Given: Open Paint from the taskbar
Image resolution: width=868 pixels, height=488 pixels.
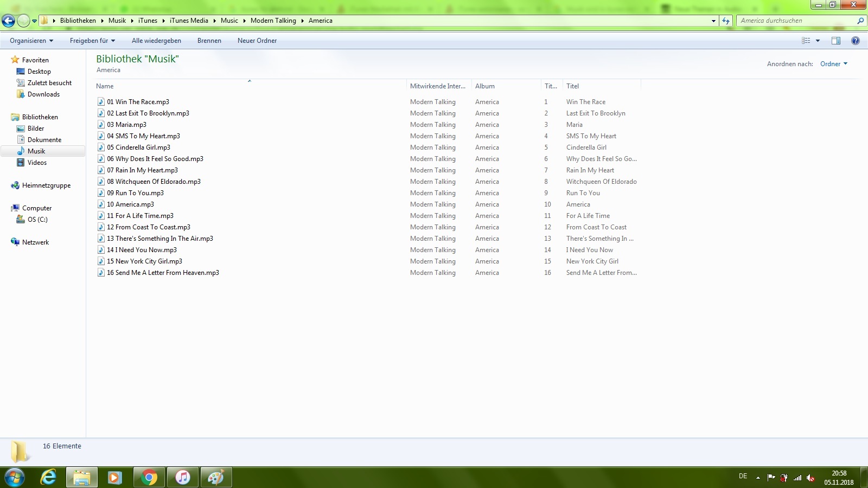Looking at the screenshot, I should pyautogui.click(x=216, y=478).
